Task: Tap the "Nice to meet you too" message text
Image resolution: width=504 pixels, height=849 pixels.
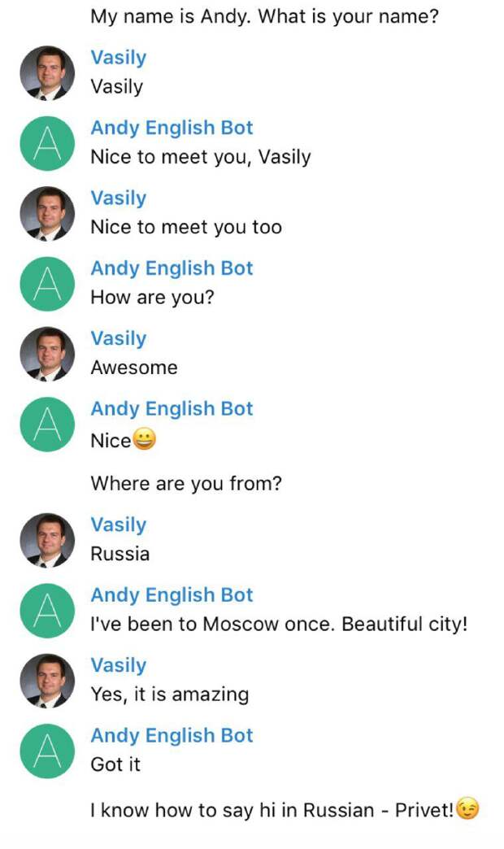Action: click(x=186, y=228)
